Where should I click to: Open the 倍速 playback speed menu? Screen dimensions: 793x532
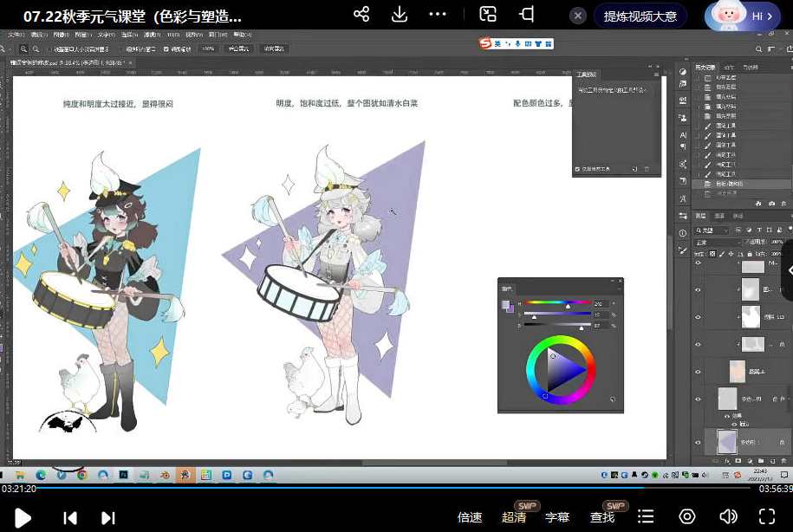470,517
